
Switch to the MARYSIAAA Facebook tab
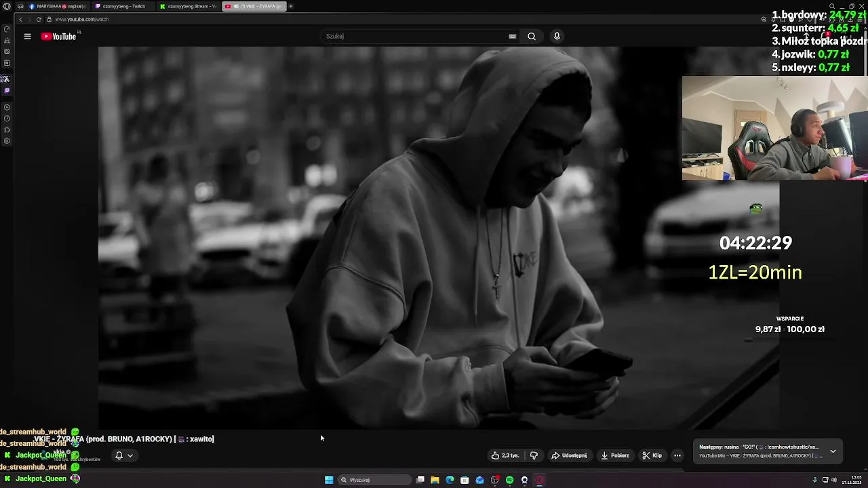(58, 6)
